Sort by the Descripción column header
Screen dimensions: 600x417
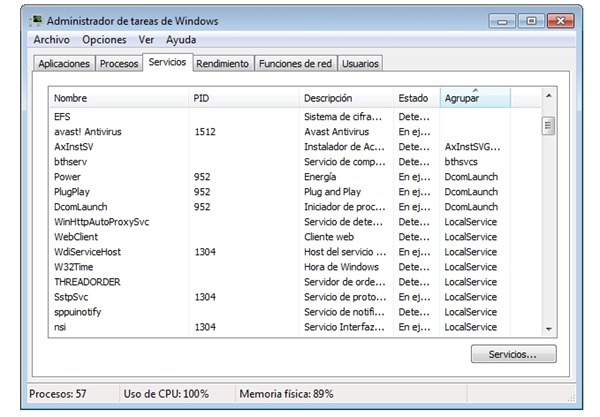346,98
